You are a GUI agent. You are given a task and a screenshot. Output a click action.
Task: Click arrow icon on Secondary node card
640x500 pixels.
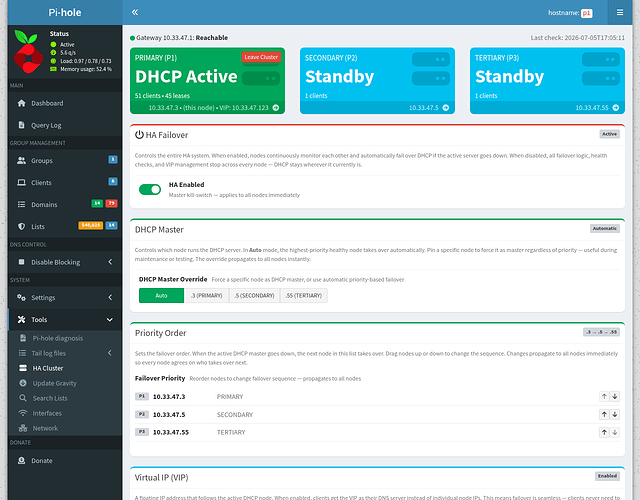click(x=446, y=108)
